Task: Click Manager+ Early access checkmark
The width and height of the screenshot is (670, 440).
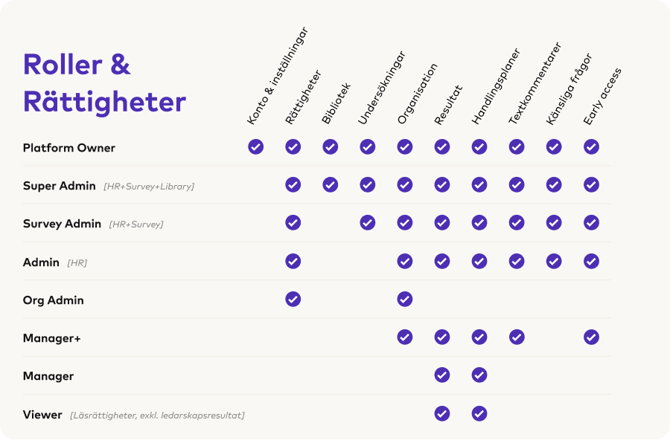Action: pos(591,337)
